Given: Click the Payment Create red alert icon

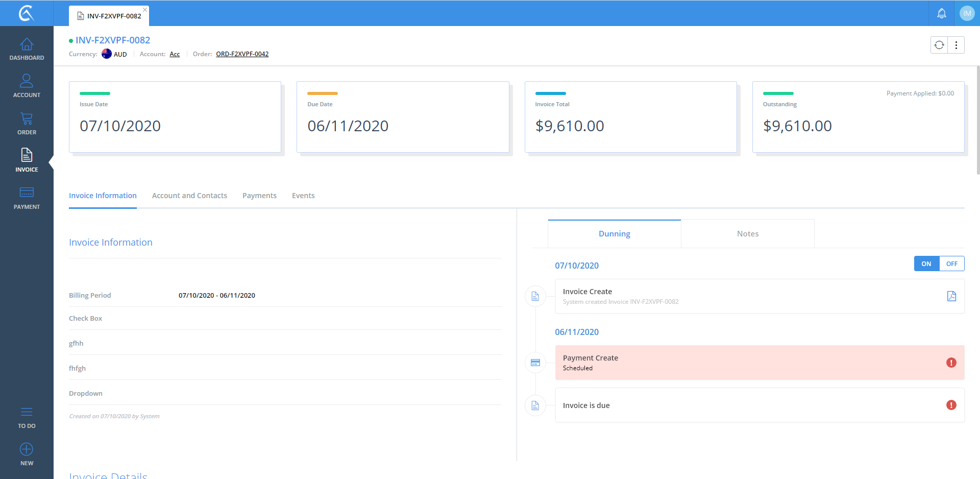Looking at the screenshot, I should point(951,363).
